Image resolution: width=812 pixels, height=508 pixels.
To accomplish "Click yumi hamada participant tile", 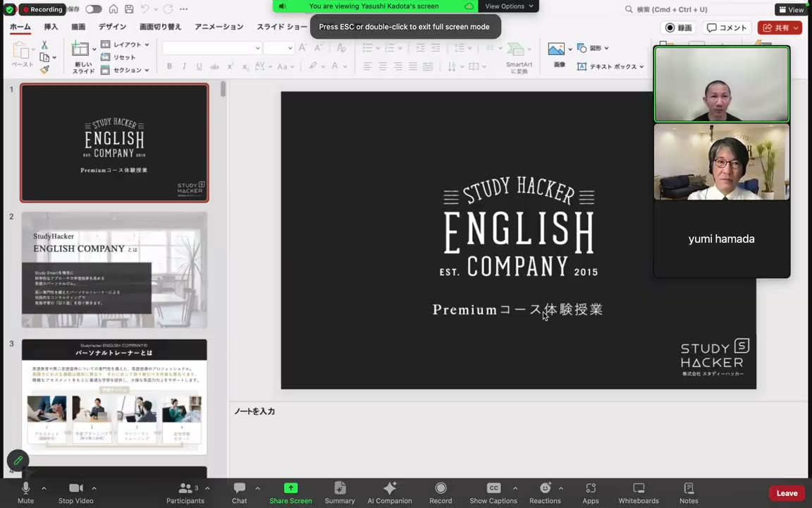I will [721, 239].
